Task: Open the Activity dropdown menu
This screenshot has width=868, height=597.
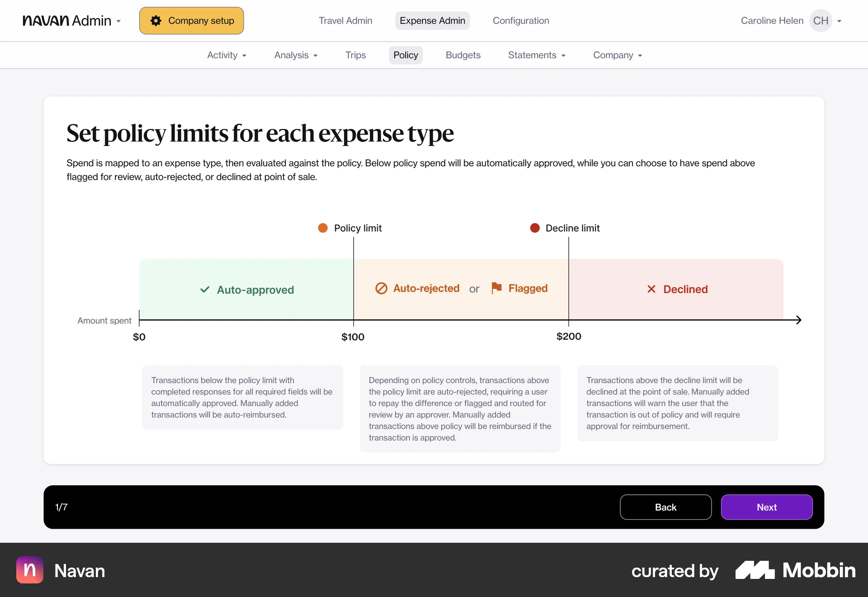Action: [226, 55]
